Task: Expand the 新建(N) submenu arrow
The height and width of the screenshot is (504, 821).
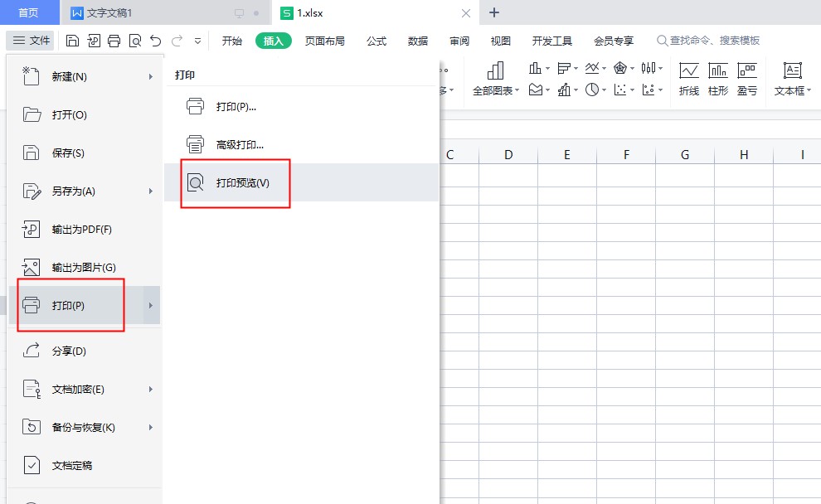Action: [150, 77]
